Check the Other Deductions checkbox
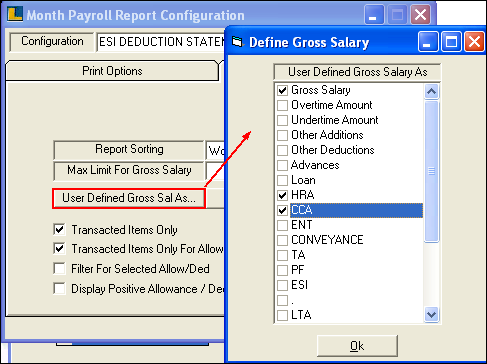Image resolution: width=487 pixels, height=364 pixels. tap(282, 150)
